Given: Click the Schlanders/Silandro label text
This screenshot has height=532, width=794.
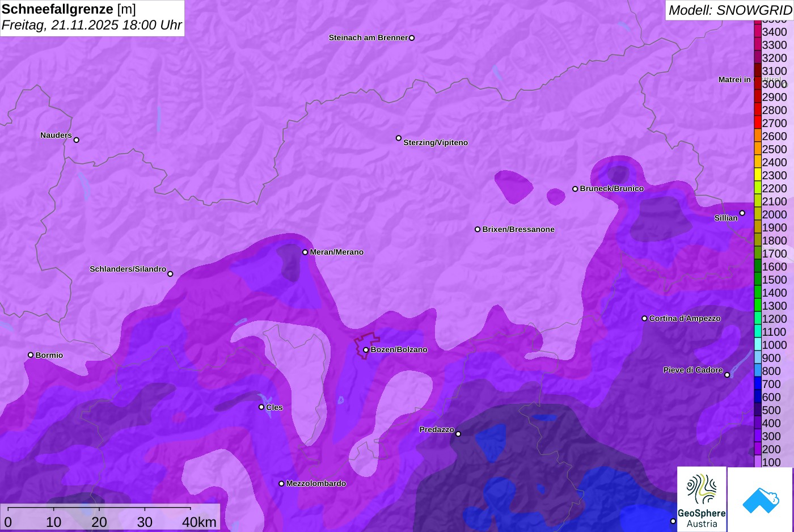Looking at the screenshot, I should 128,269.
